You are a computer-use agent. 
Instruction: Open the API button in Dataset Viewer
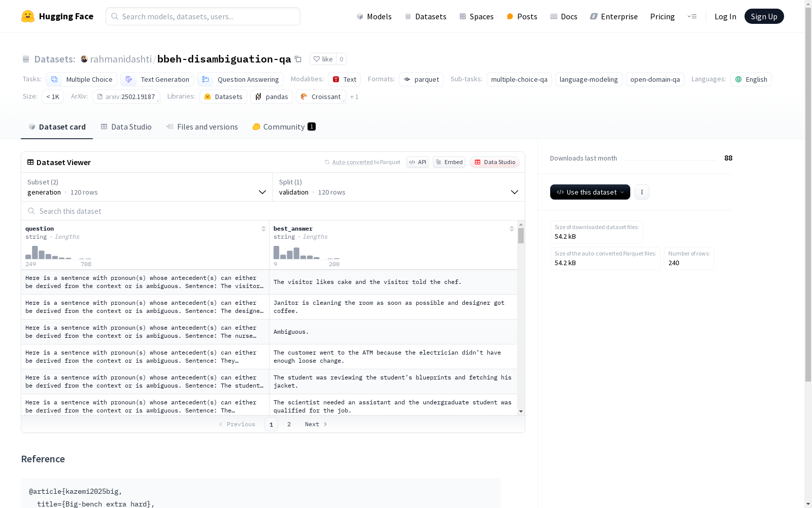(x=418, y=162)
